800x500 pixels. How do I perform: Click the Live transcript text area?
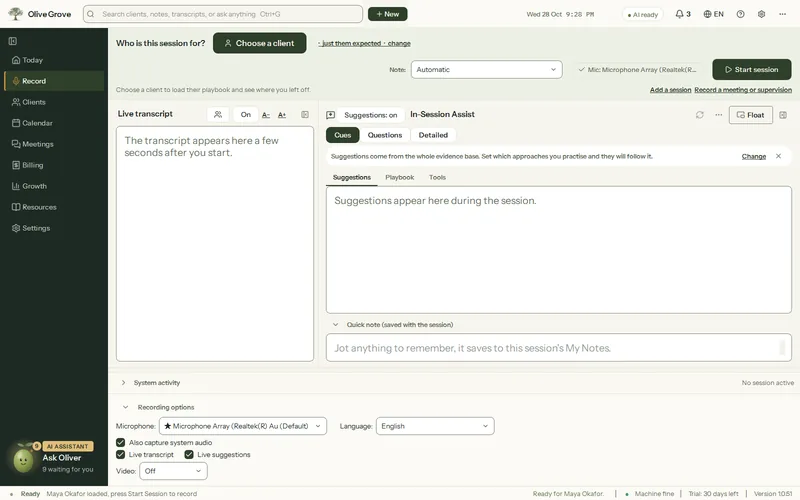click(x=215, y=244)
